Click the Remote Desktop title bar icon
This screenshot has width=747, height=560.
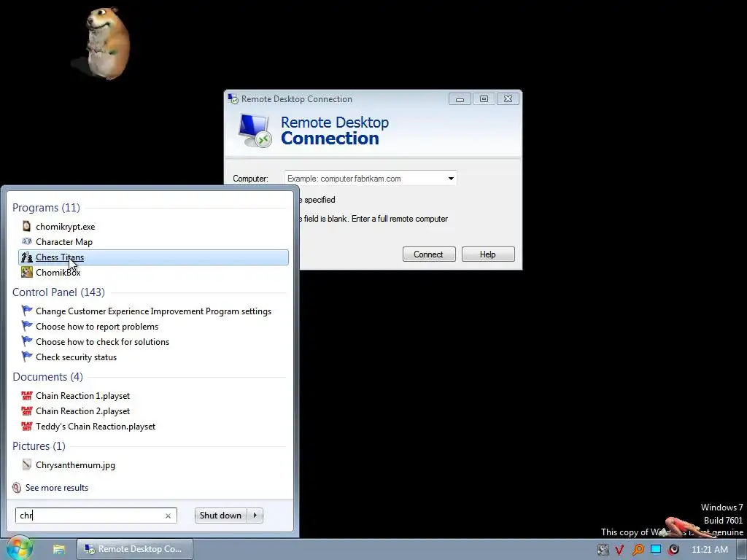coord(233,98)
